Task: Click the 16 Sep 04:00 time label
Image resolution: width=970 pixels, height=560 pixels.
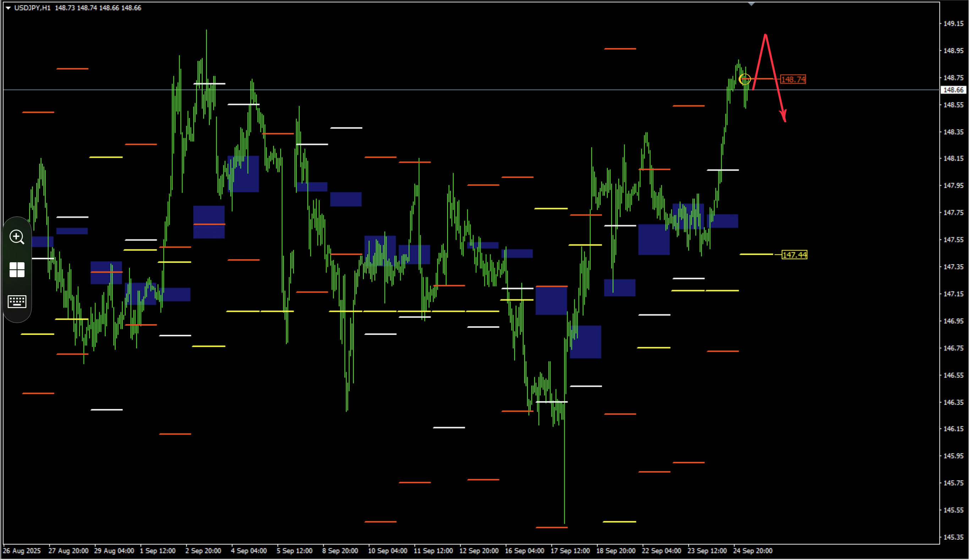Action: pyautogui.click(x=524, y=551)
